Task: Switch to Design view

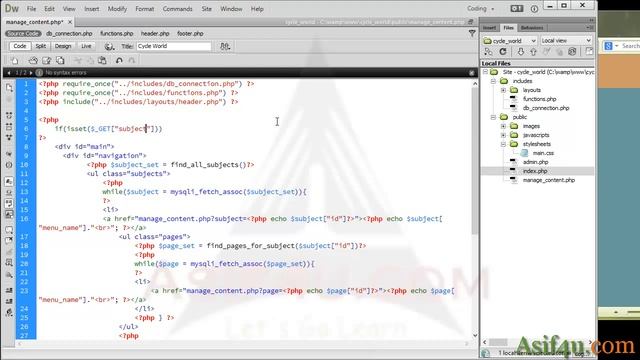Action: [63, 46]
